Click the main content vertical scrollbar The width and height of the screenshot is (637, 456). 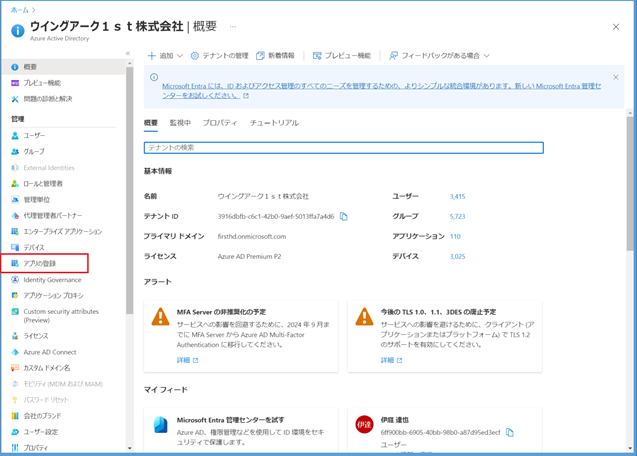point(630,183)
